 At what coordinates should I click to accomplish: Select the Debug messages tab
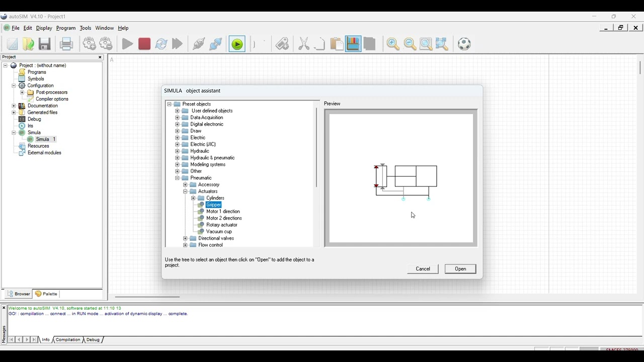[x=93, y=340]
